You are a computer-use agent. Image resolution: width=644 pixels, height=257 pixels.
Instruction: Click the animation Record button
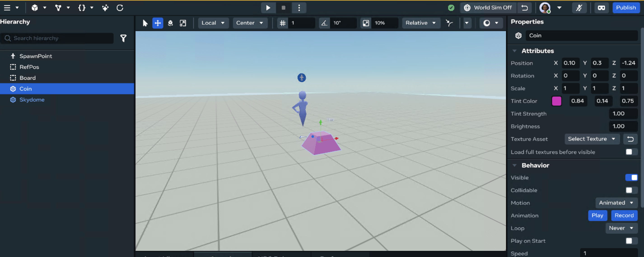(624, 215)
